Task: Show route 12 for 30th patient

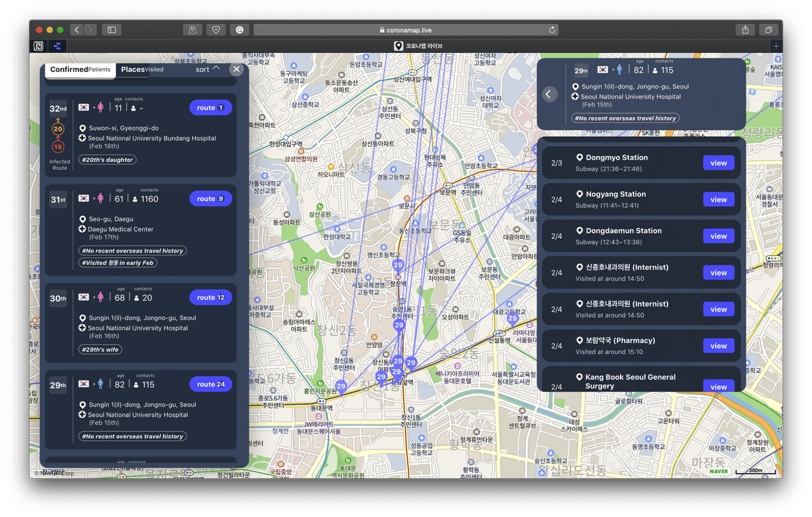Action: [x=210, y=297]
